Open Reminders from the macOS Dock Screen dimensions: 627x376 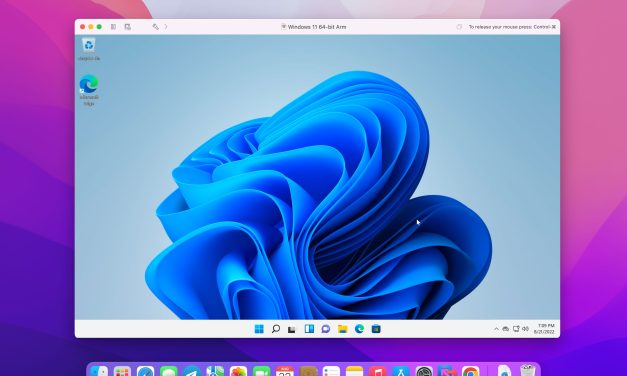tap(331, 371)
